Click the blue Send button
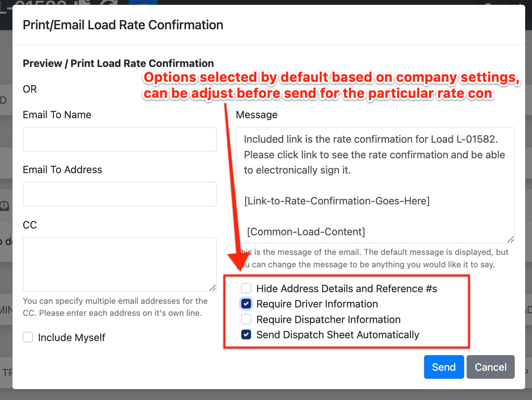Viewport: 532px width, 400px height. 444,367
